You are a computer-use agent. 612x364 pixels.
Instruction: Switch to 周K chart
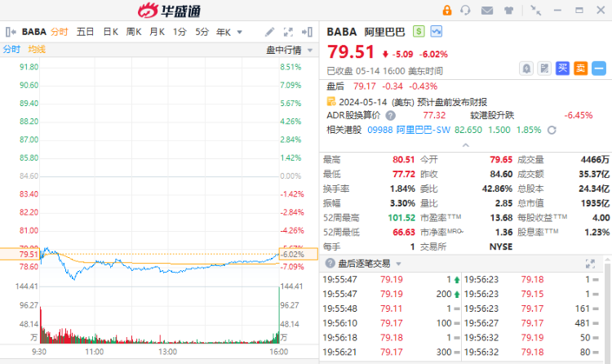[x=134, y=32]
